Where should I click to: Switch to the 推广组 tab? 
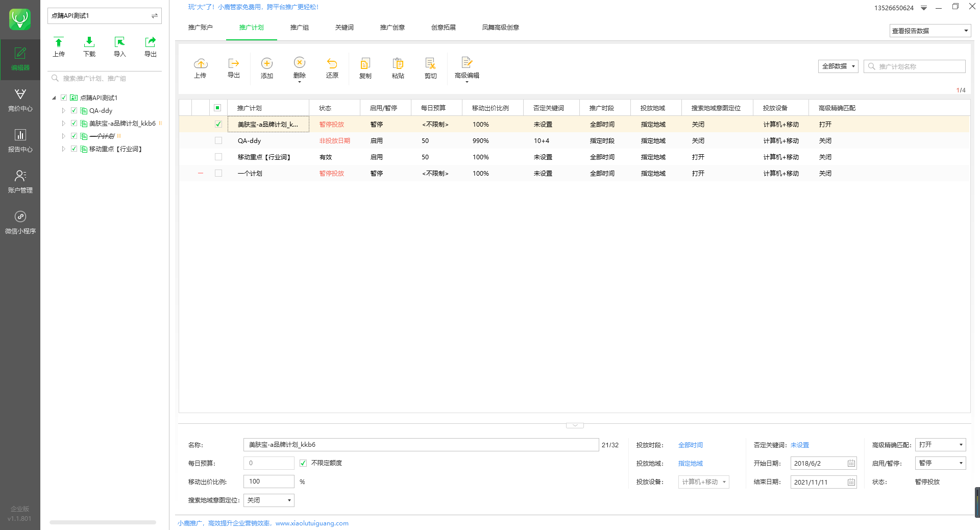coord(300,28)
